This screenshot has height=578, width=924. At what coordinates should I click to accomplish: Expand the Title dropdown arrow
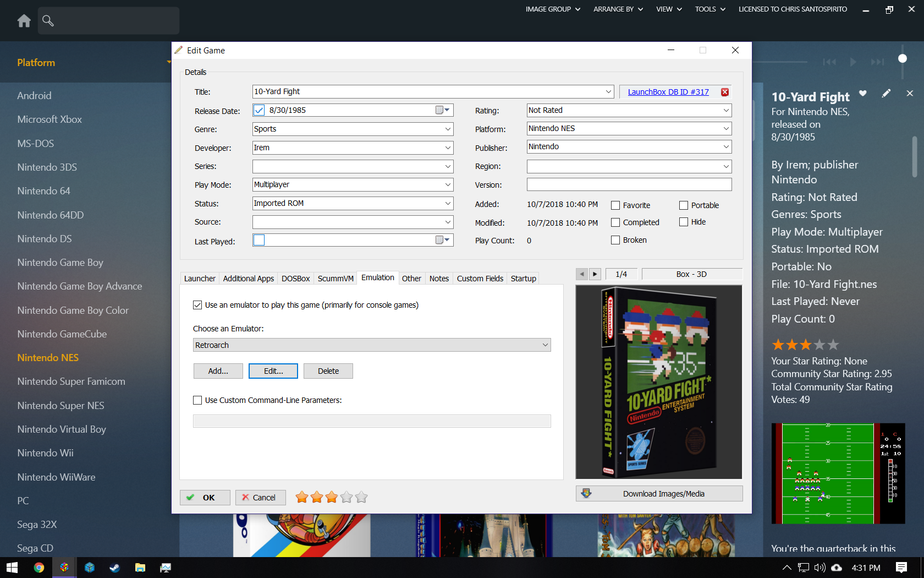(x=608, y=91)
